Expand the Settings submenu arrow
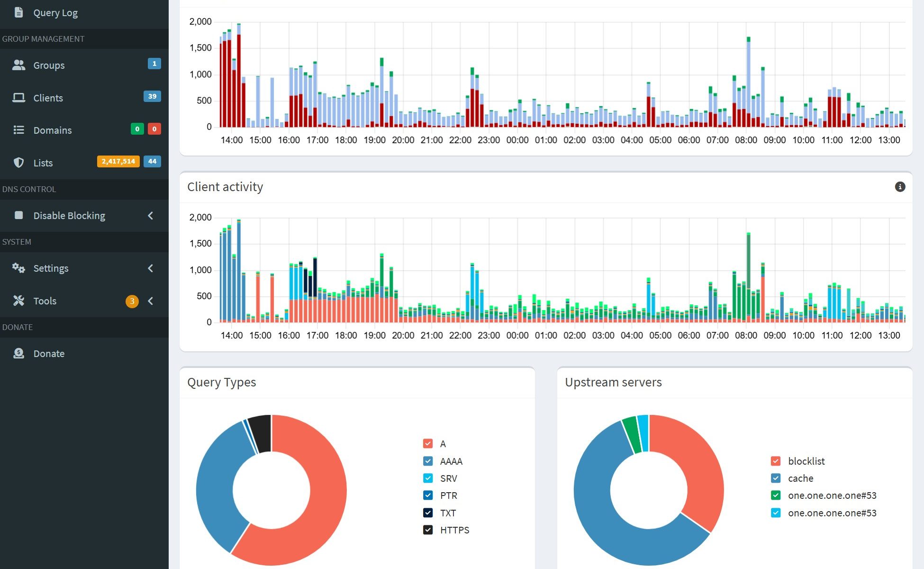The image size is (924, 569). tap(151, 268)
